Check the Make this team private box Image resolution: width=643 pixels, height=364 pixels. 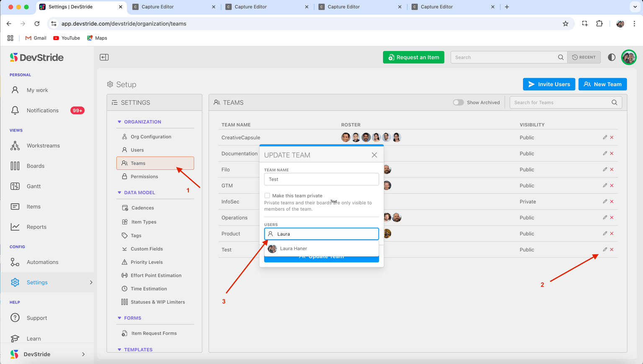[267, 195]
